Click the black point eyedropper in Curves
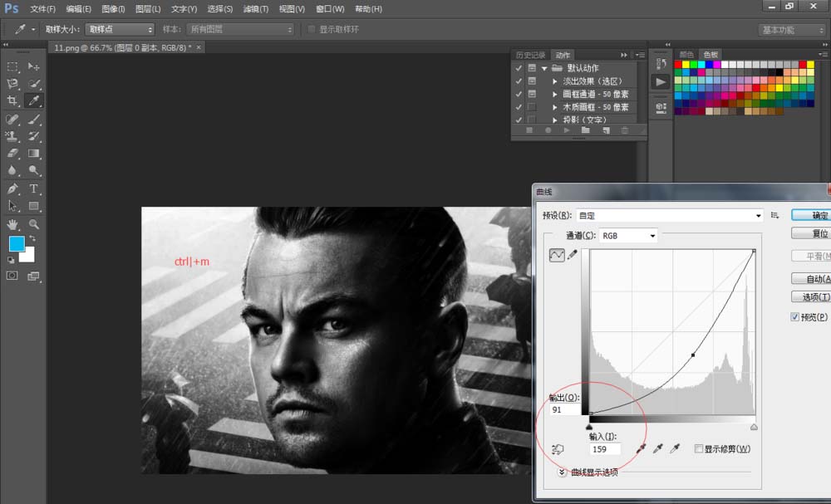831x504 pixels. coord(641,448)
